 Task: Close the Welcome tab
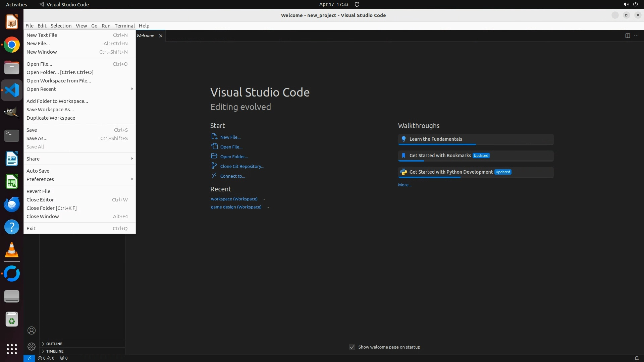[x=161, y=36]
